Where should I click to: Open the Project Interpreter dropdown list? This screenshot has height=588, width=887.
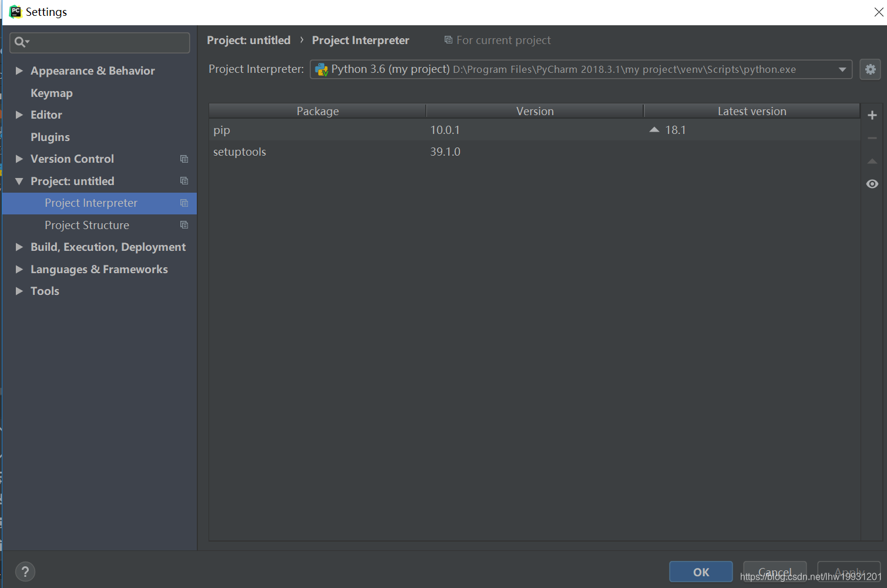(842, 69)
